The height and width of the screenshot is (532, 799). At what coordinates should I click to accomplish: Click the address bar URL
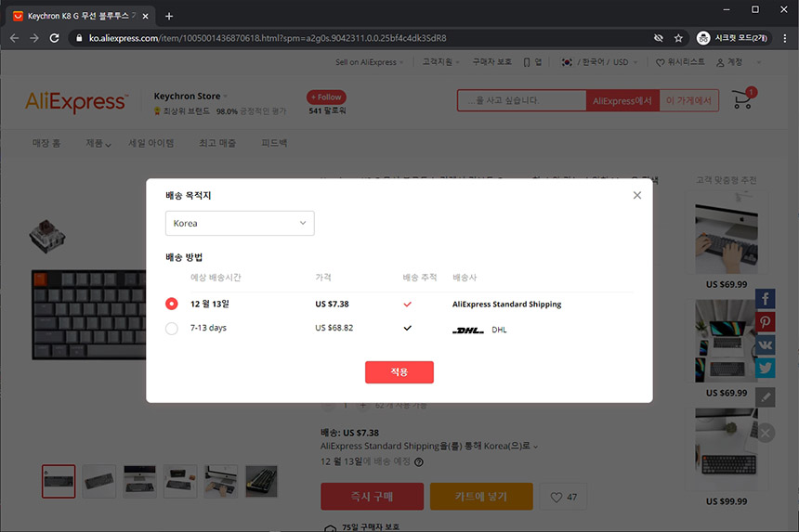268,38
